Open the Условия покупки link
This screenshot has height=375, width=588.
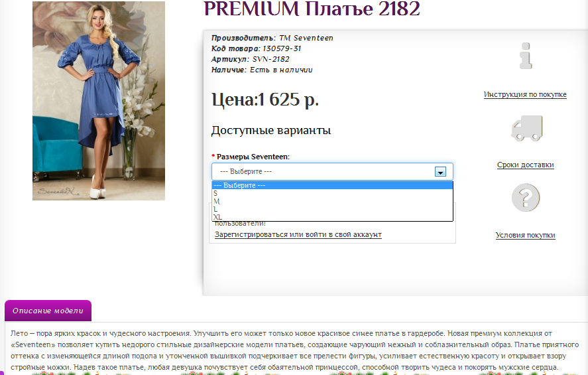[x=526, y=235]
